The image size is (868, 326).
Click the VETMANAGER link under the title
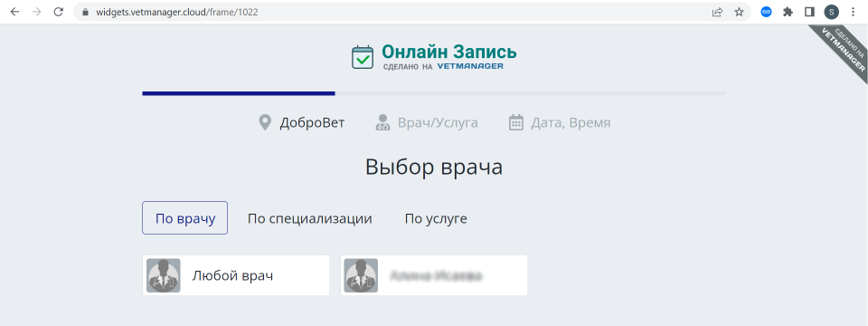click(470, 66)
